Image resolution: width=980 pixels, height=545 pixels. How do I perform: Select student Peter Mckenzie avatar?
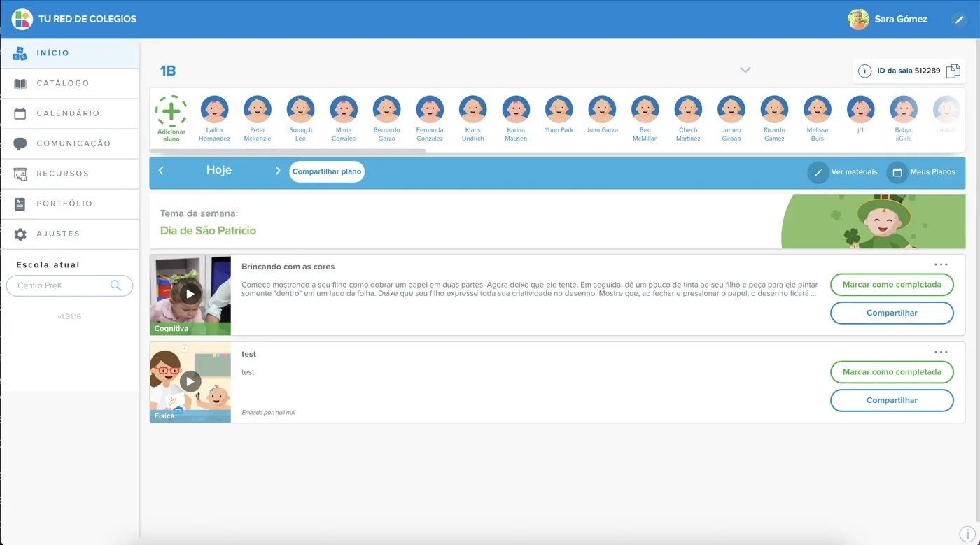[x=258, y=110]
